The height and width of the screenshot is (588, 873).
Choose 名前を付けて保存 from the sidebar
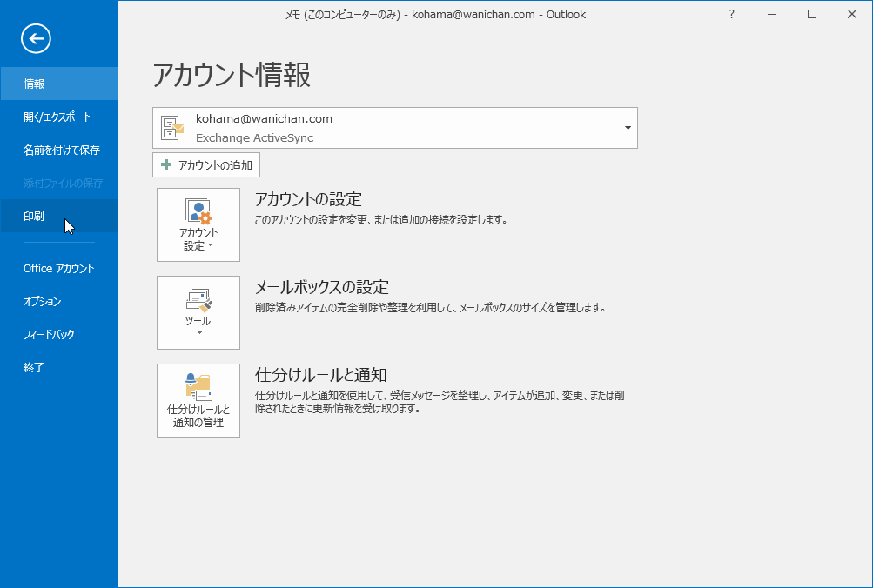pos(58,150)
